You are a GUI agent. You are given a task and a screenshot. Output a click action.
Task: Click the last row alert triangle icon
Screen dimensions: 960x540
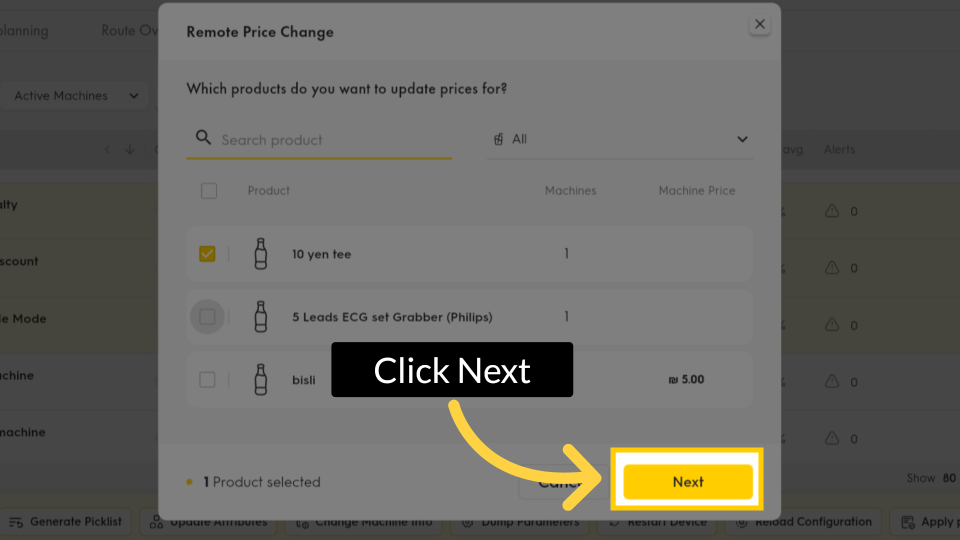point(831,438)
